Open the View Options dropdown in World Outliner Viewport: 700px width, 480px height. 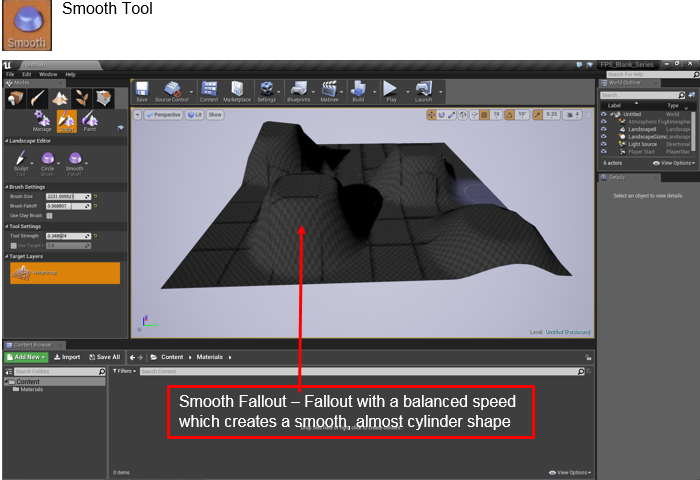tap(674, 163)
